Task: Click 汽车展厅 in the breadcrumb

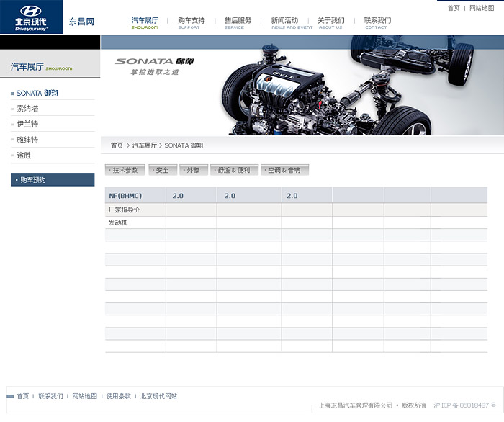Action: point(144,145)
